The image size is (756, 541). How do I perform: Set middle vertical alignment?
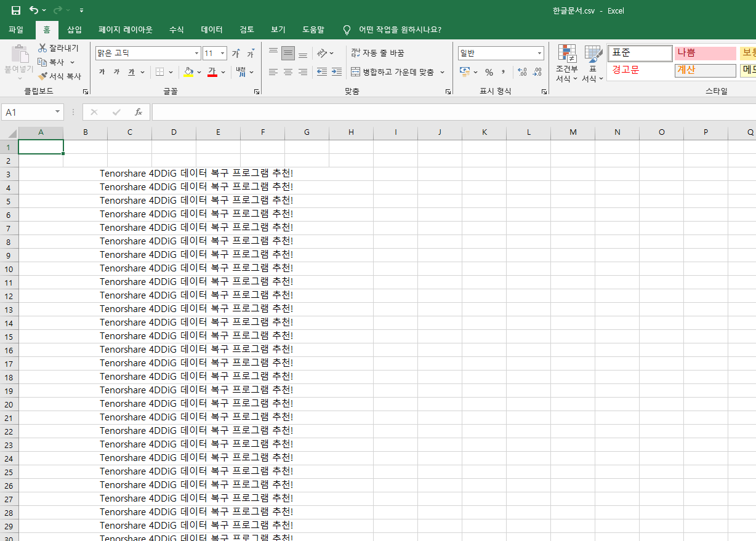(x=288, y=54)
